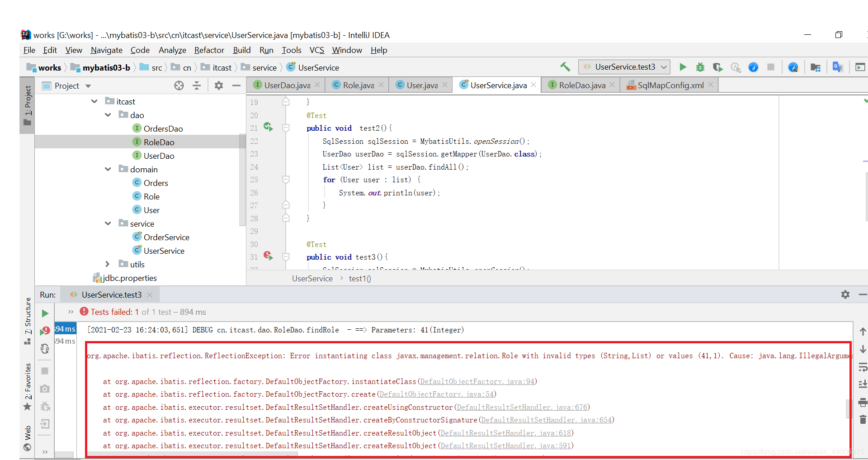This screenshot has width=868, height=460.
Task: Open DefaultObjectFactory.java:54 link
Action: 437,394
